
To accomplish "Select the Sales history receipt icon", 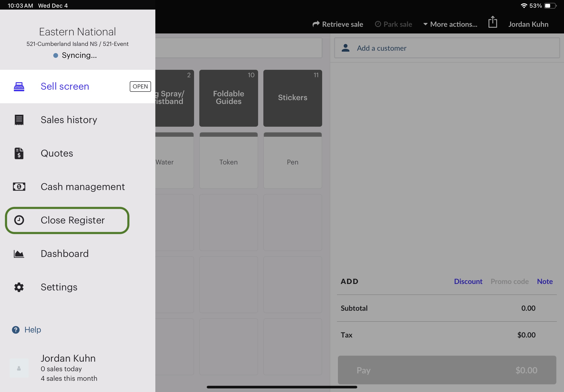I will [x=19, y=120].
